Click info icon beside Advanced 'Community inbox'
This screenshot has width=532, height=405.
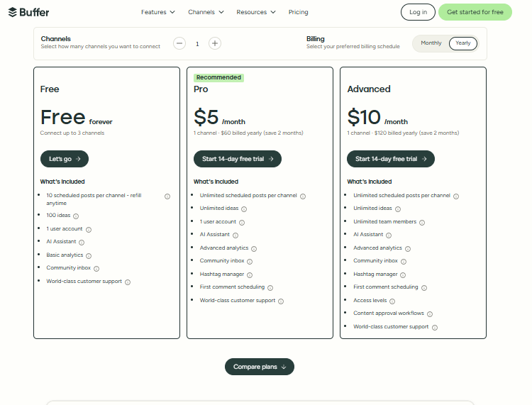coord(404,262)
